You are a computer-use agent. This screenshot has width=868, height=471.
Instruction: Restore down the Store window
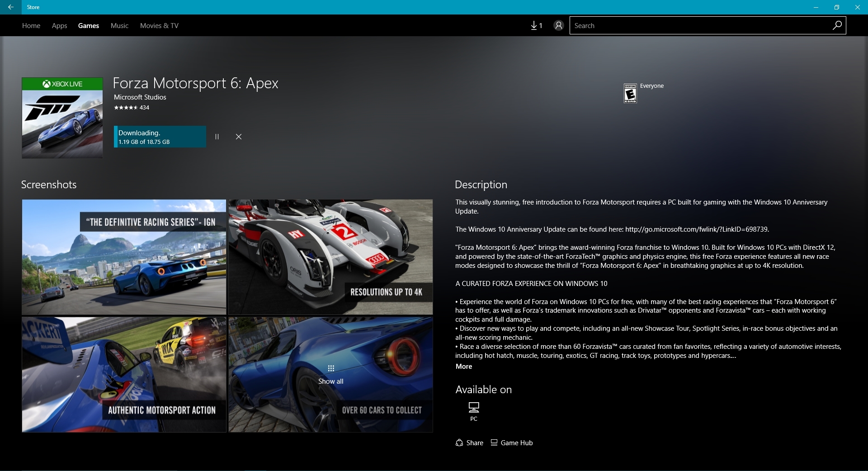(x=837, y=7)
